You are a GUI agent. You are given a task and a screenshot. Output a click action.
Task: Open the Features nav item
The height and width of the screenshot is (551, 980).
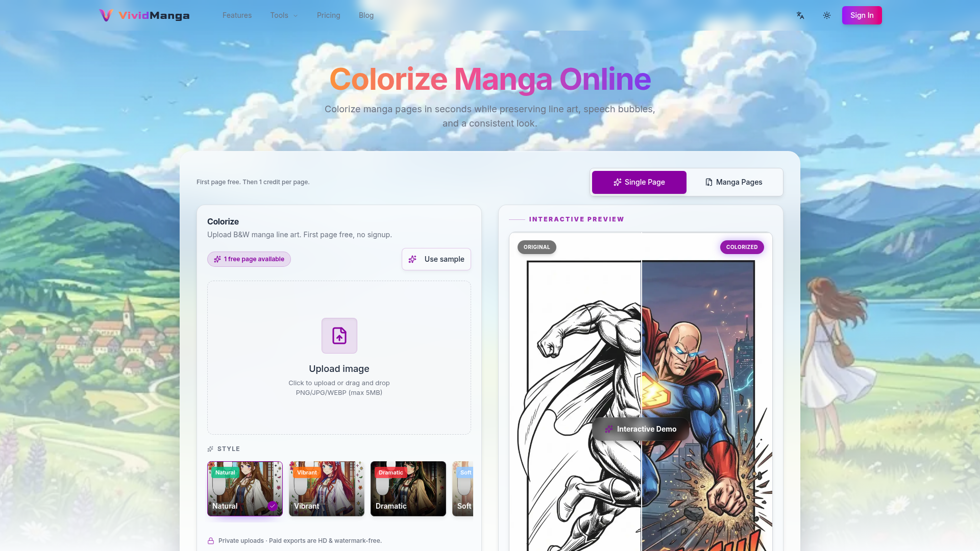click(237, 15)
